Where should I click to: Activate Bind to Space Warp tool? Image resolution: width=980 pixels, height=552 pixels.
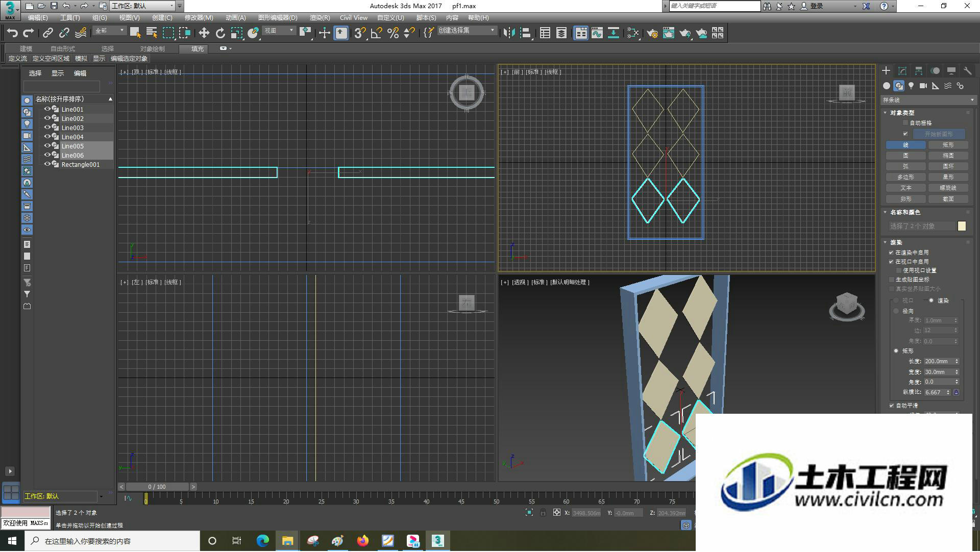pyautogui.click(x=81, y=33)
